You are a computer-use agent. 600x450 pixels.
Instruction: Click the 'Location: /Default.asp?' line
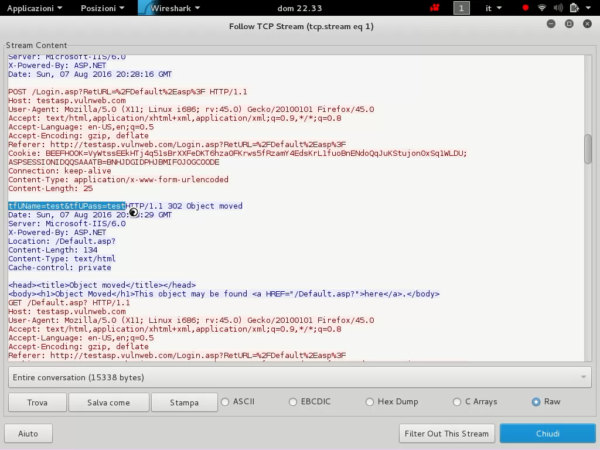click(x=62, y=241)
